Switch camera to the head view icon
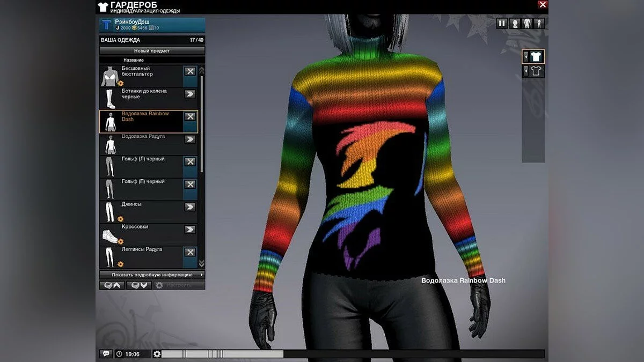This screenshot has width=644, height=362. click(x=515, y=24)
